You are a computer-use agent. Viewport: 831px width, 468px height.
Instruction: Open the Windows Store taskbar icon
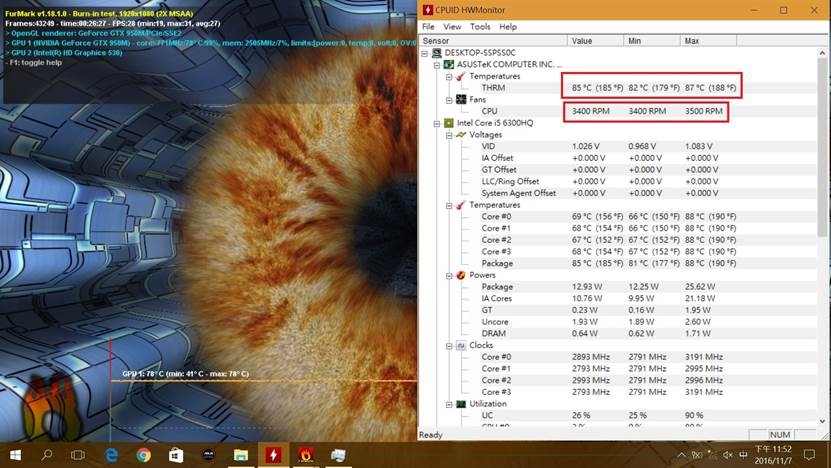point(176,455)
